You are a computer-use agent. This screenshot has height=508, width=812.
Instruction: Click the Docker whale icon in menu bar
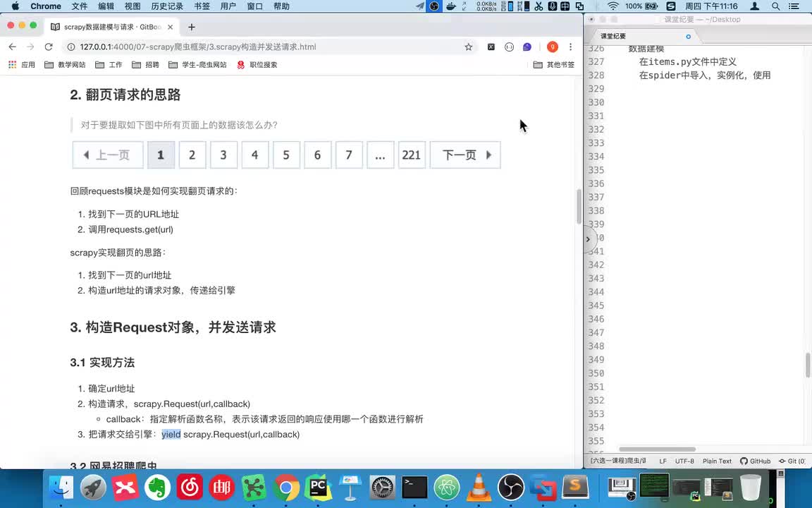pos(450,6)
